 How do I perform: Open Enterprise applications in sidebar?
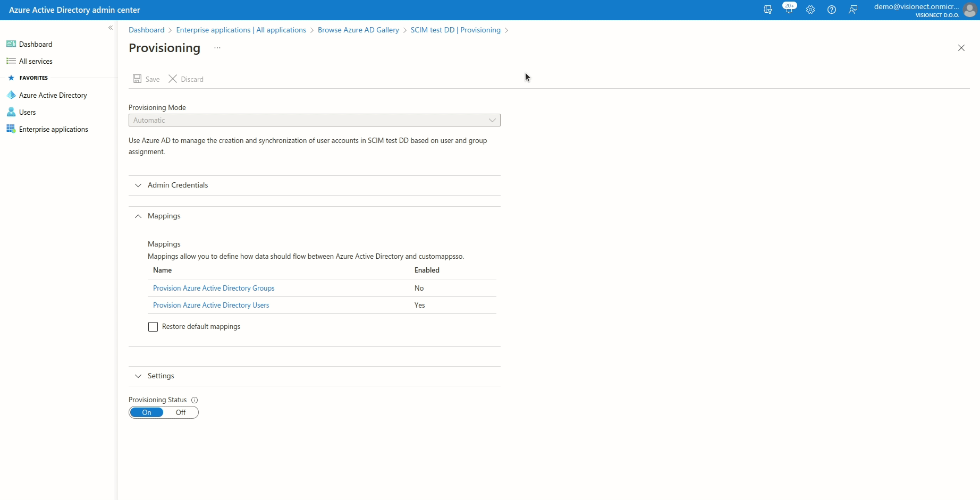(x=53, y=130)
